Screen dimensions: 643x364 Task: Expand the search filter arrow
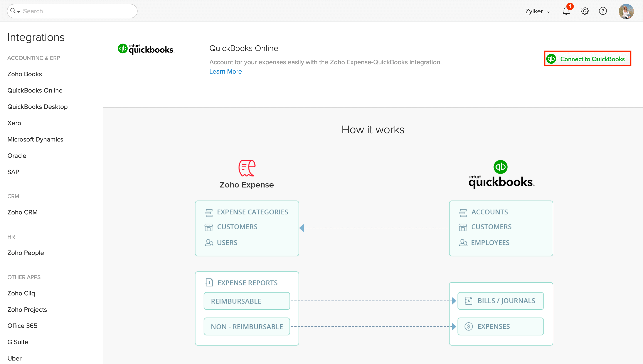click(x=19, y=12)
